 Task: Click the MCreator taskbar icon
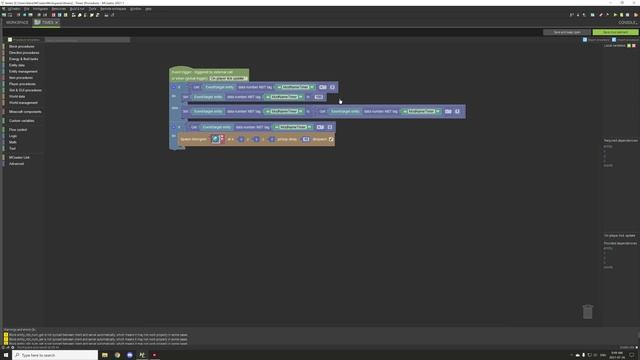tap(142, 355)
